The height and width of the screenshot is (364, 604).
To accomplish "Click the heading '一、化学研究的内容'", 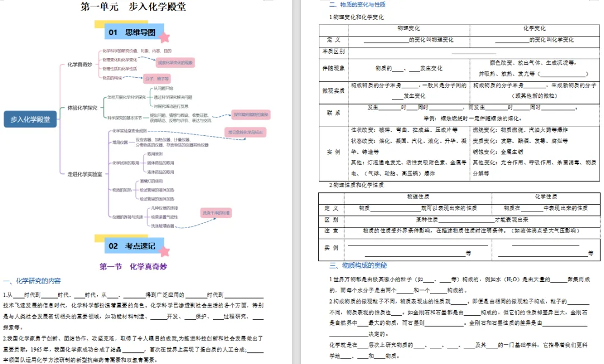I will point(32,281).
